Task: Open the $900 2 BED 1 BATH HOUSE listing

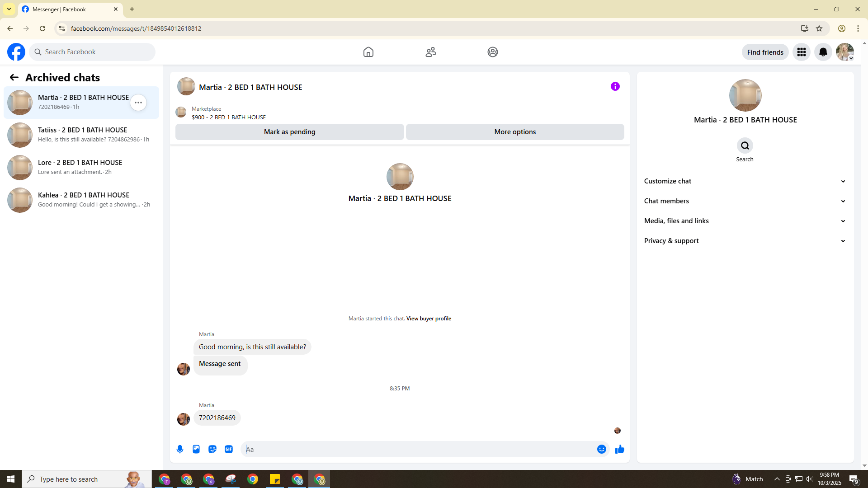Action: (229, 117)
